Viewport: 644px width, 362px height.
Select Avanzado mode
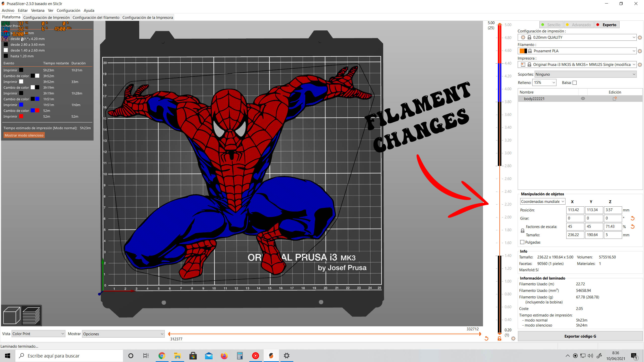579,25
